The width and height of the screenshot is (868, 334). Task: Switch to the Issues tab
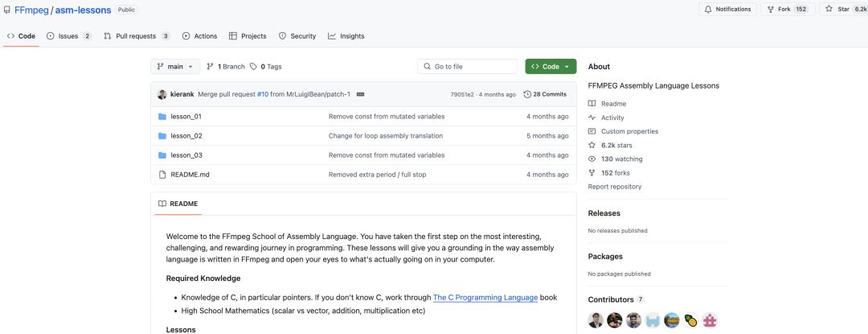tap(69, 36)
